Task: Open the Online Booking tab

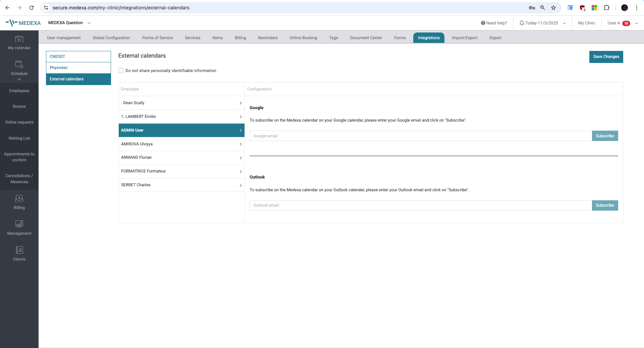Action: (x=303, y=38)
